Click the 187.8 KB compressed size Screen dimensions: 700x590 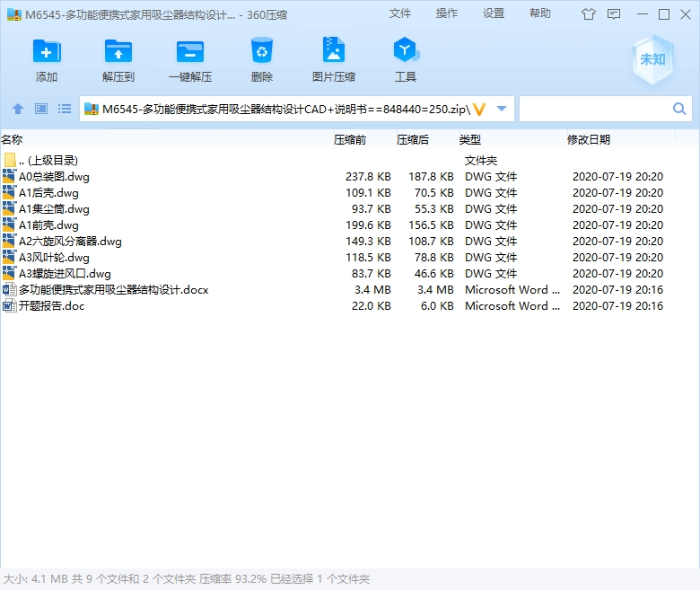(431, 176)
